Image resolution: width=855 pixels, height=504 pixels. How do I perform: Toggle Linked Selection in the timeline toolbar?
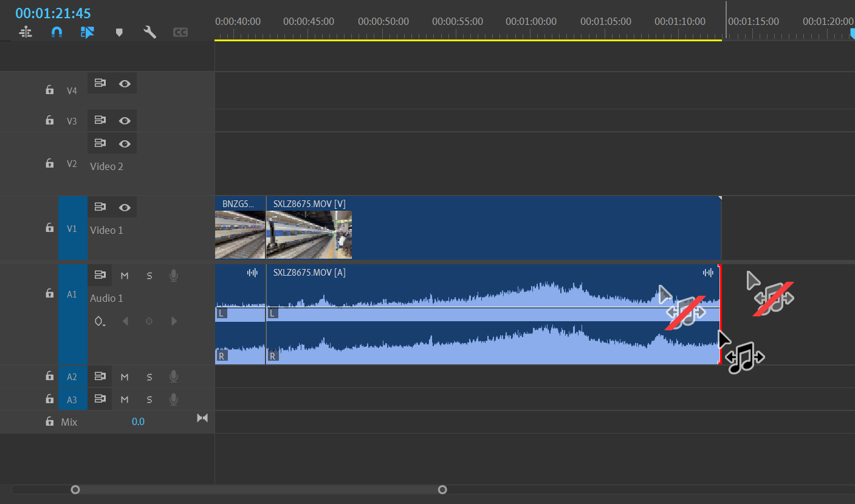point(88,32)
